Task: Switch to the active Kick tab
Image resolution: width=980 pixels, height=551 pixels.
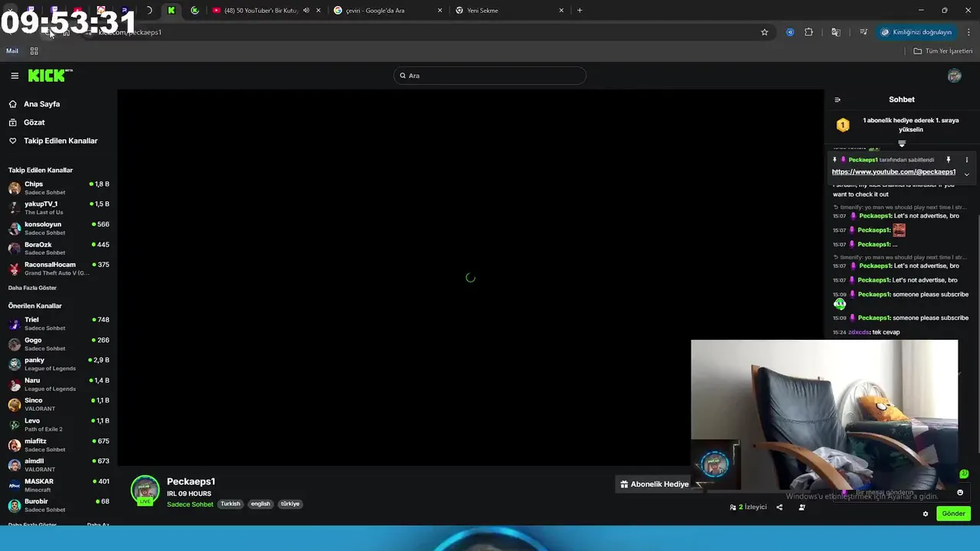Action: click(x=171, y=11)
